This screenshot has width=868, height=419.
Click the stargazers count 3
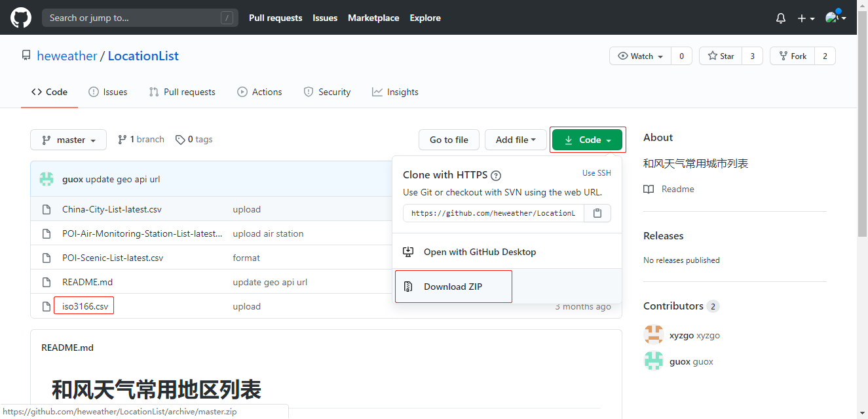(752, 56)
